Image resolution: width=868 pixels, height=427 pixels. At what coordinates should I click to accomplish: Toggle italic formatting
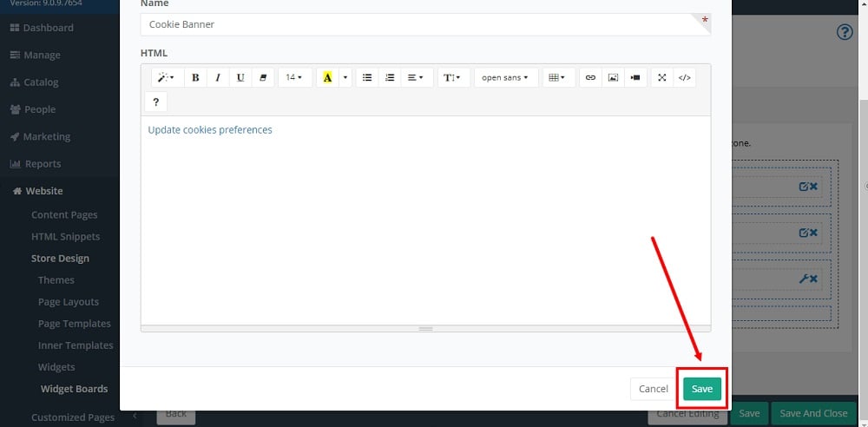tap(218, 77)
